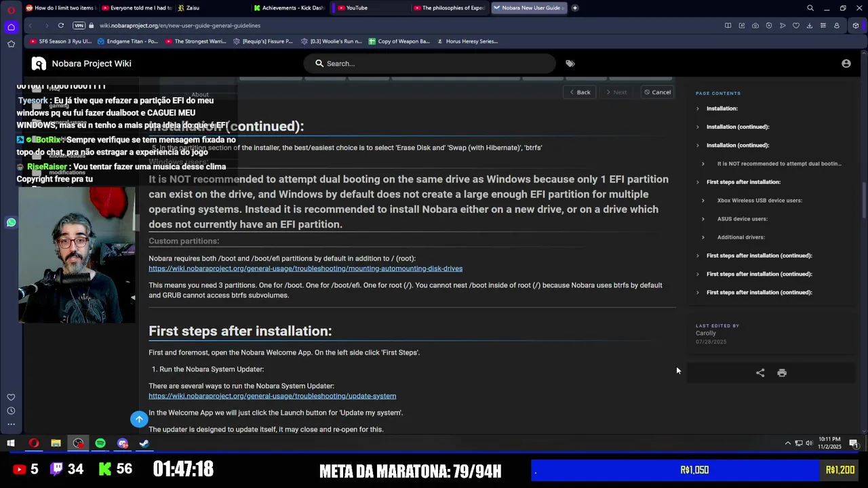Open 'Horus Heresy Series...' bookmark
Screen dimensions: 868x488
[x=467, y=41]
